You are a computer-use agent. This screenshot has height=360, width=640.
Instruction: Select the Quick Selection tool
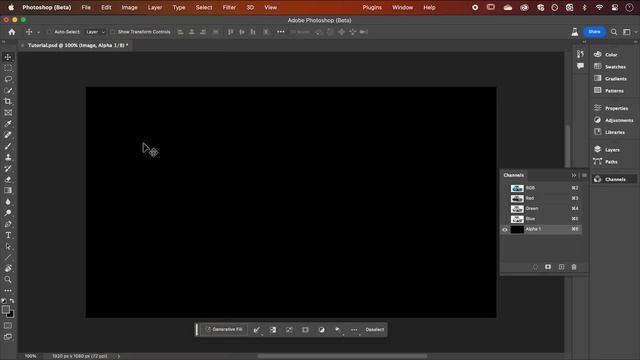point(8,90)
